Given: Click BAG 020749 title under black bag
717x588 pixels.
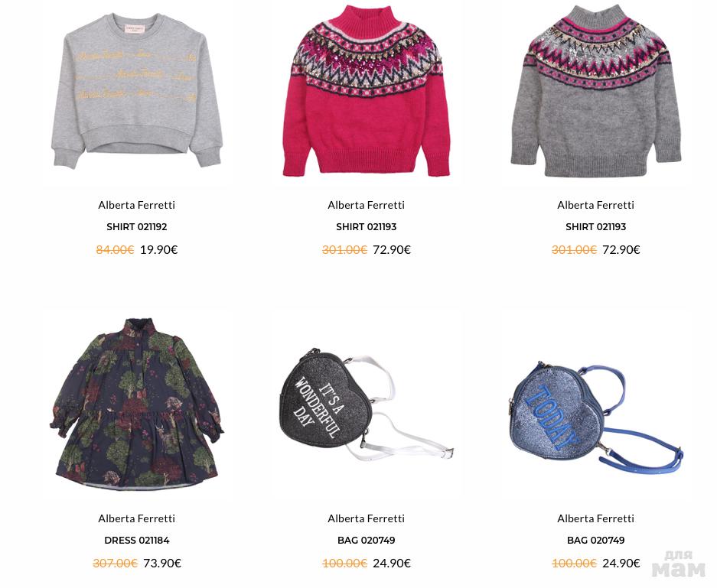Looking at the screenshot, I should click(x=366, y=540).
